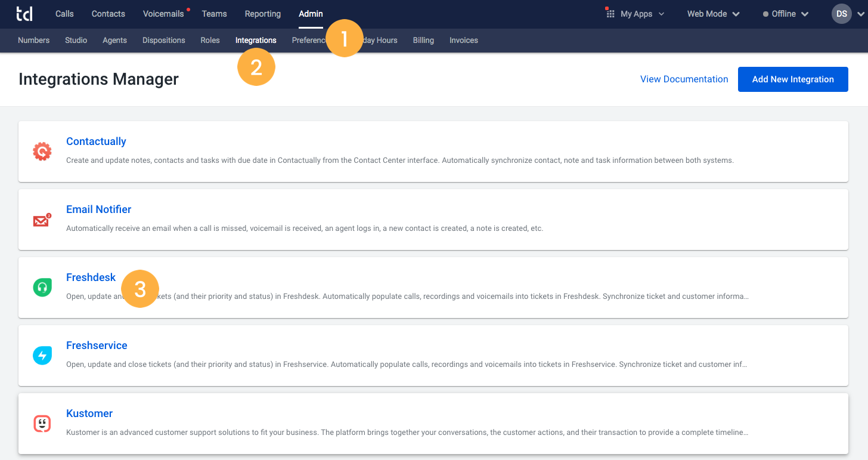Open the Voicemails tab
868x460 pixels.
(x=163, y=14)
